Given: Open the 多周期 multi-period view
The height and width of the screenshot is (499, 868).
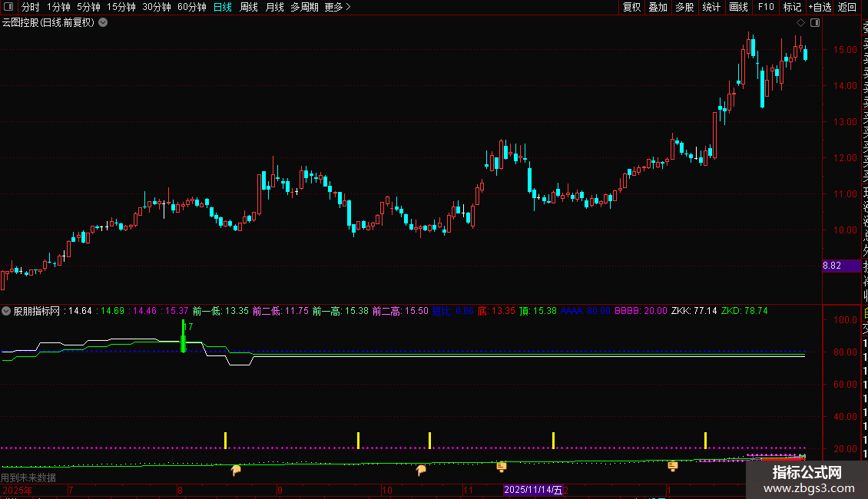Looking at the screenshot, I should (304, 7).
